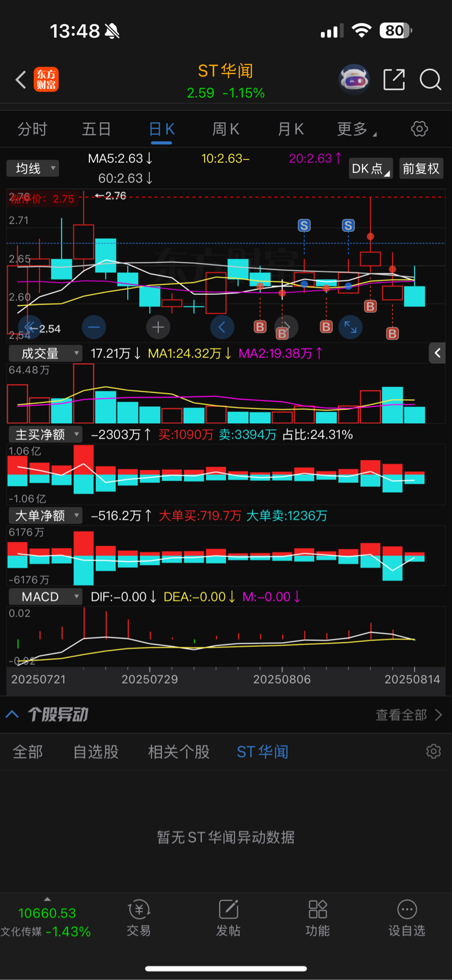Open the 成交量 indicator dropdown

[x=45, y=353]
